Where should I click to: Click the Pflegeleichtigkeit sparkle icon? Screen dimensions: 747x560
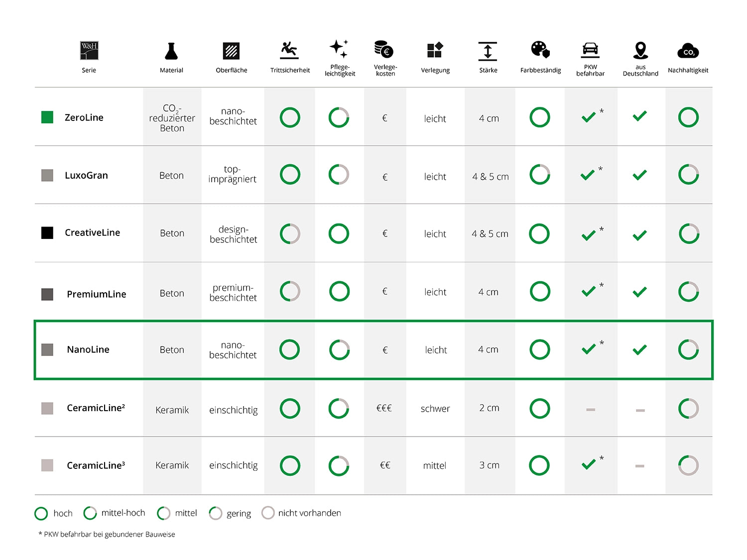click(x=339, y=49)
